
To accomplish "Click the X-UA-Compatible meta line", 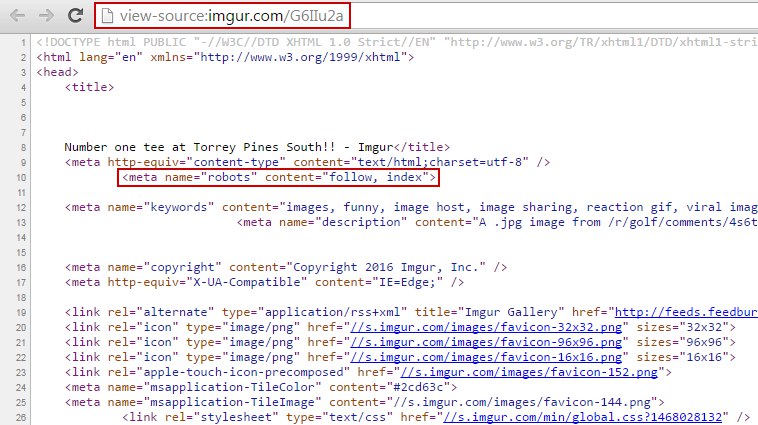I will click(264, 282).
